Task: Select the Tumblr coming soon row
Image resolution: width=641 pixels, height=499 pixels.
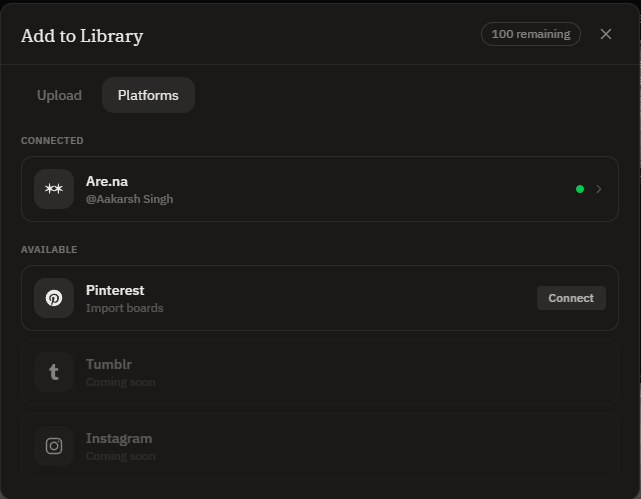Action: coord(320,372)
